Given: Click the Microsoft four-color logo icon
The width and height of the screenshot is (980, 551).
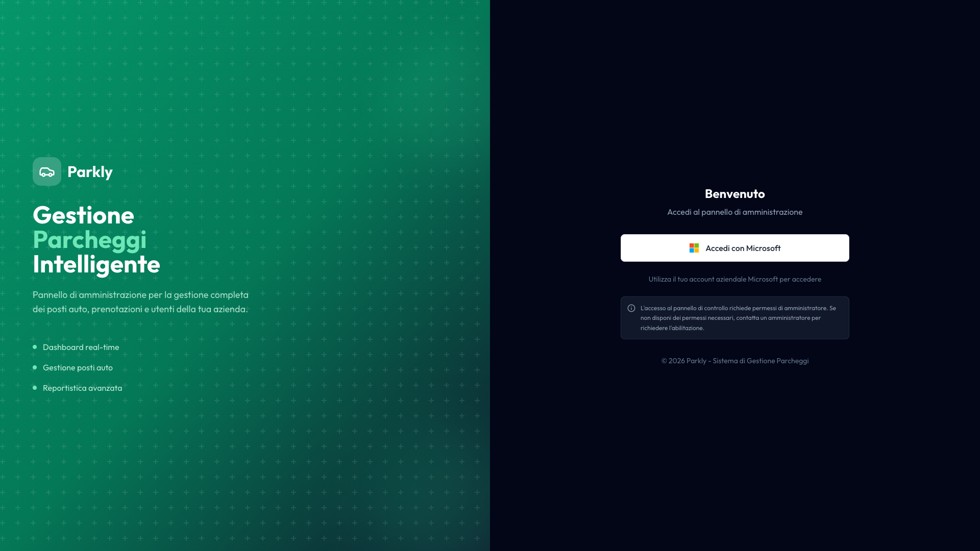Looking at the screenshot, I should (694, 248).
